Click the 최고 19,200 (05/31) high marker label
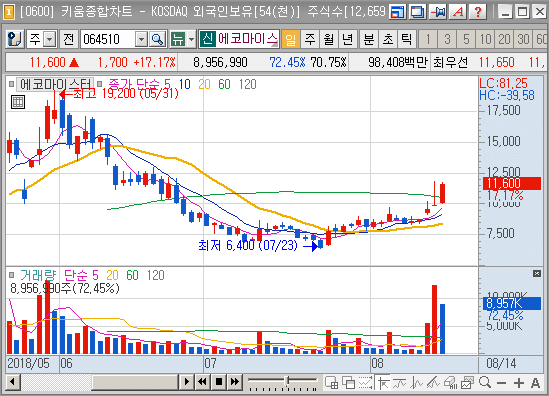Image resolution: width=549 pixels, height=396 pixels. [x=126, y=94]
